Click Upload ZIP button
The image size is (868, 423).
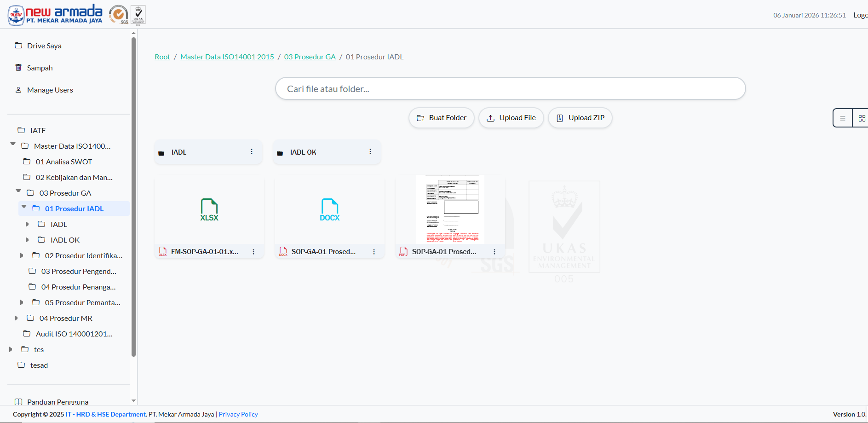[580, 118]
